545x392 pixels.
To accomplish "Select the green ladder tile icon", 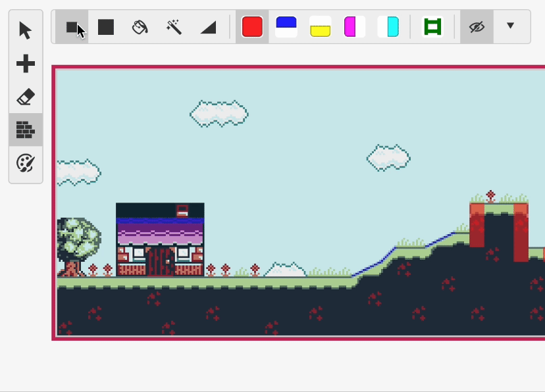I will pyautogui.click(x=432, y=27).
